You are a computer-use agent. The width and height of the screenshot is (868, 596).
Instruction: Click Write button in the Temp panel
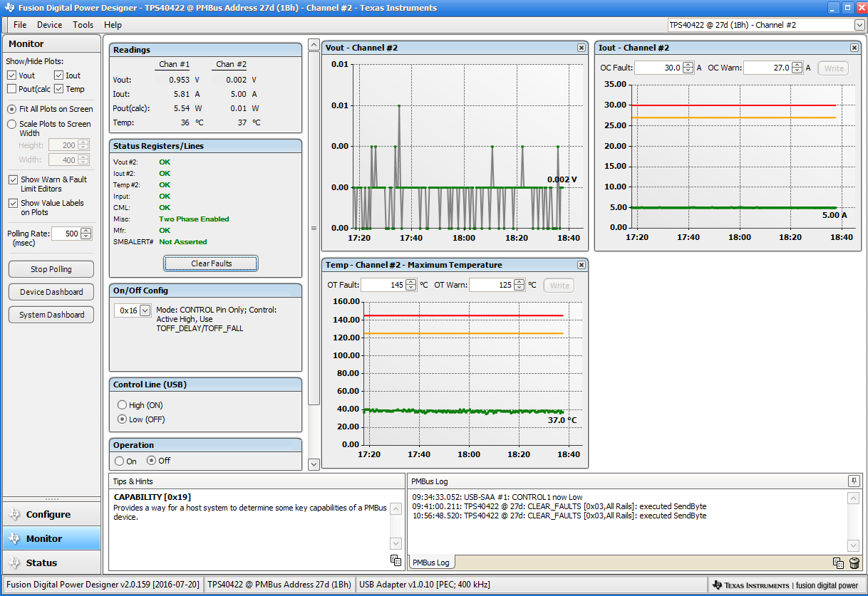[559, 286]
